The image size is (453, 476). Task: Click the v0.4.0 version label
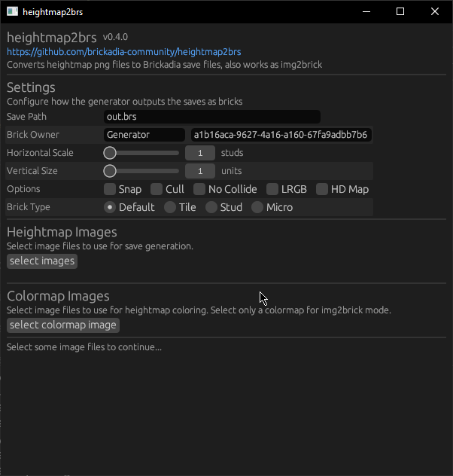pyautogui.click(x=115, y=37)
